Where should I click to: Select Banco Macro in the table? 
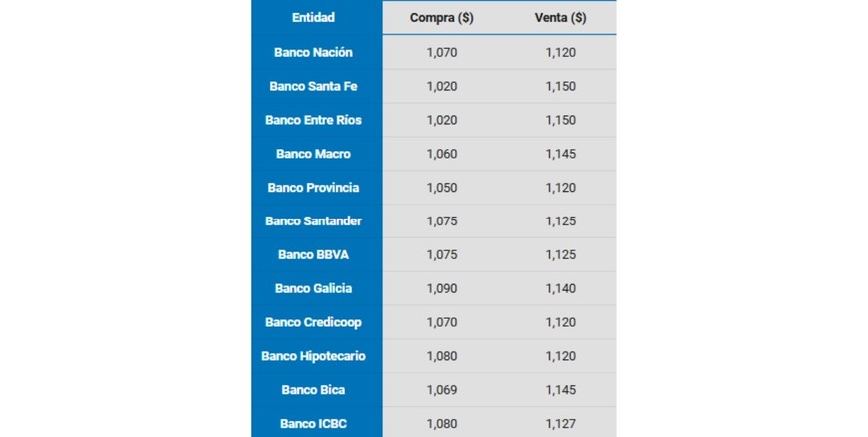click(313, 154)
